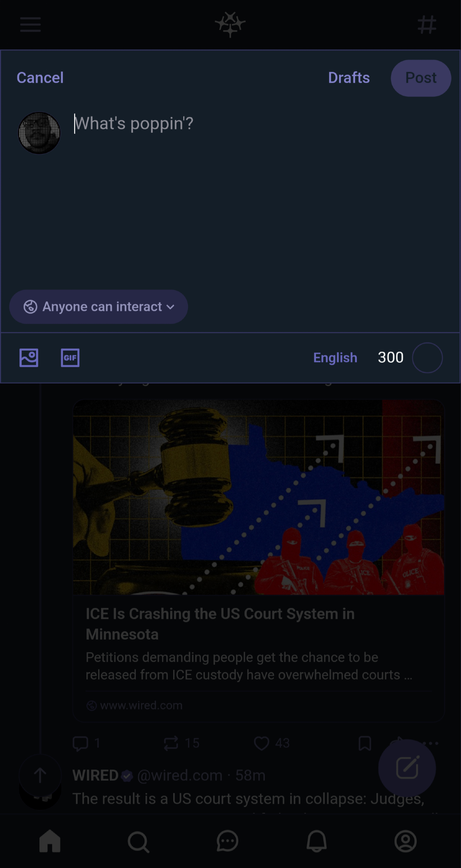Image resolution: width=461 pixels, height=868 pixels.
Task: Open the GIF picker icon
Action: [x=70, y=358]
